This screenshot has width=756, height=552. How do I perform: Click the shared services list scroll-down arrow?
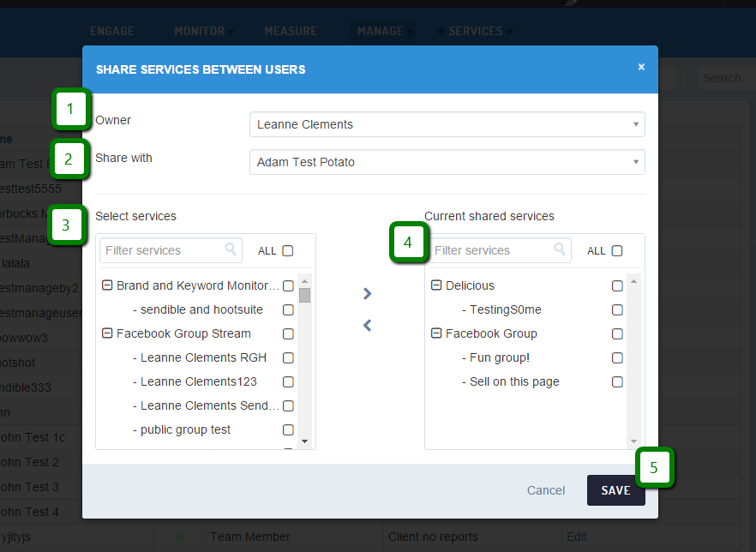click(x=633, y=441)
